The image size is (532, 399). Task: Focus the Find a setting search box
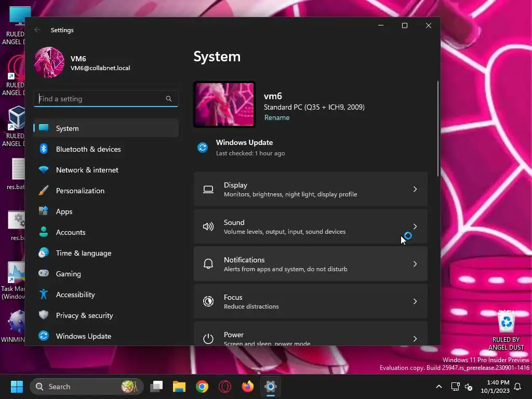(x=106, y=99)
